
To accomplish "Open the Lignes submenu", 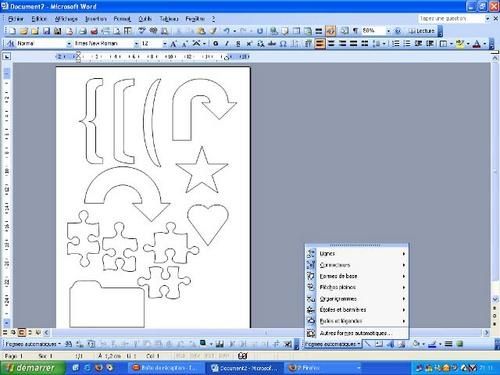I will pyautogui.click(x=357, y=254).
